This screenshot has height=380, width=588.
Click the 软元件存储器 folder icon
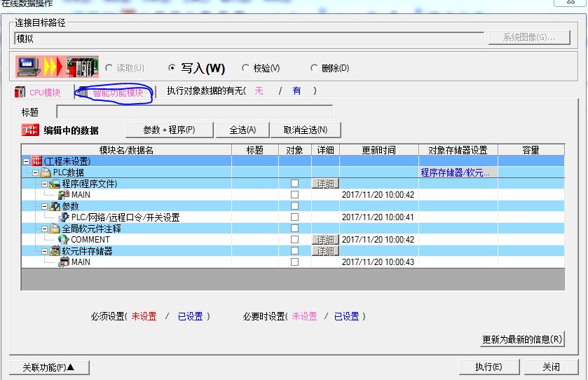click(x=55, y=251)
